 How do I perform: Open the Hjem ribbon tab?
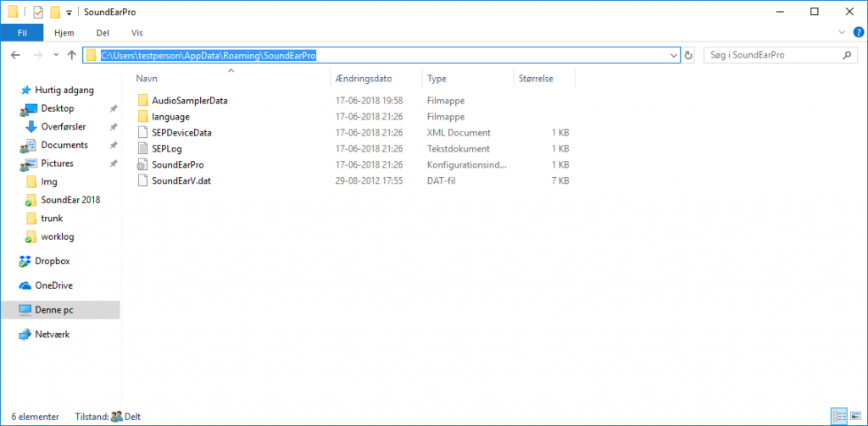tap(64, 33)
